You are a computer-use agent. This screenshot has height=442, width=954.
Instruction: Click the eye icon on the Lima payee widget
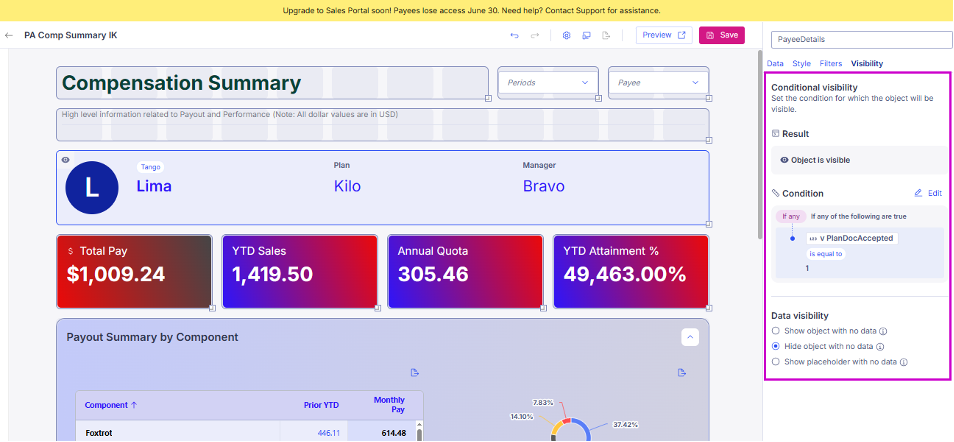[x=66, y=160]
